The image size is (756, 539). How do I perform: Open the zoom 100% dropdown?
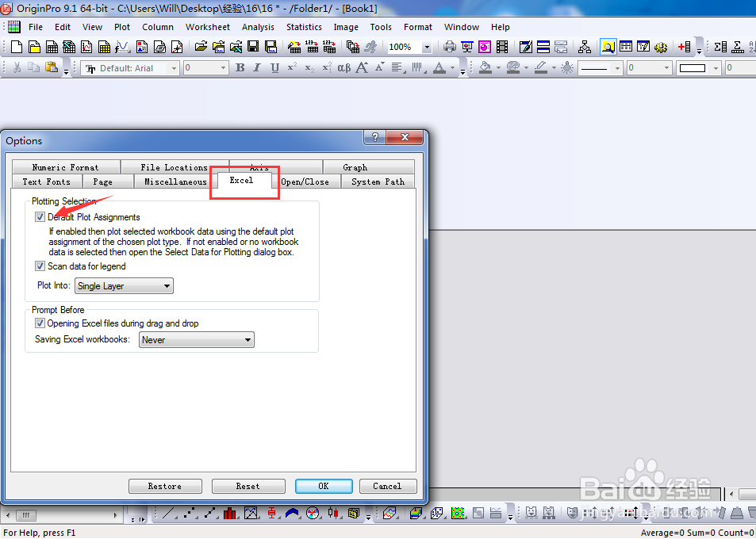[427, 48]
